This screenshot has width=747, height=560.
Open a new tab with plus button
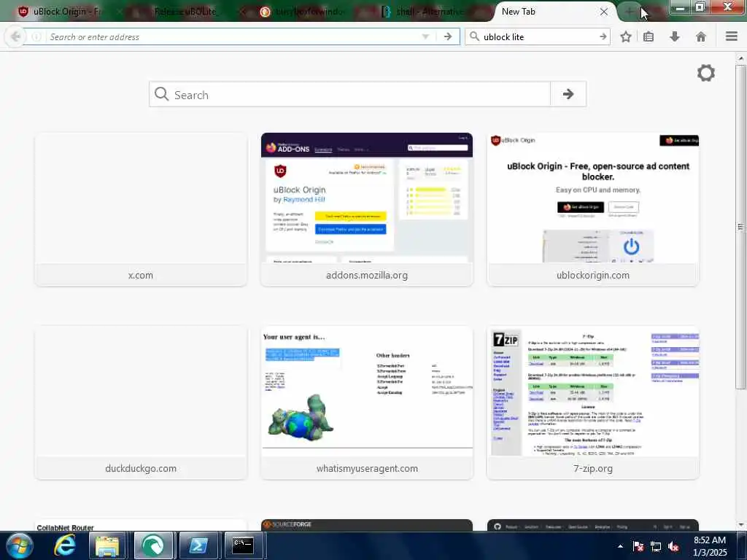click(x=629, y=12)
